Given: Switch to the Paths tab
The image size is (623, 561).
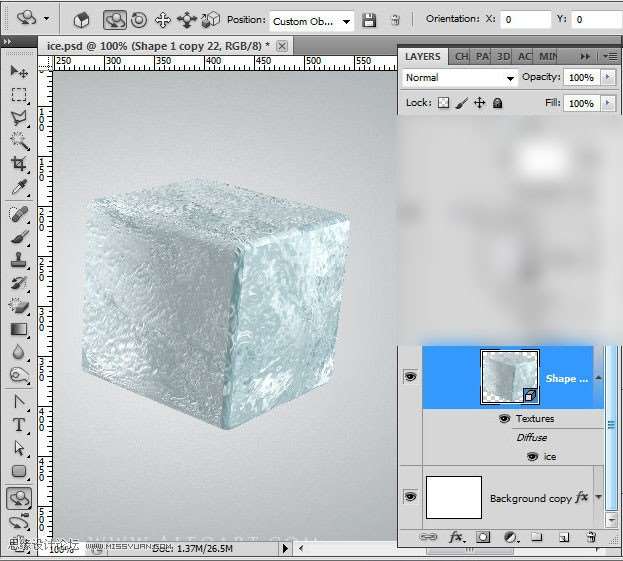Looking at the screenshot, I should [x=482, y=57].
